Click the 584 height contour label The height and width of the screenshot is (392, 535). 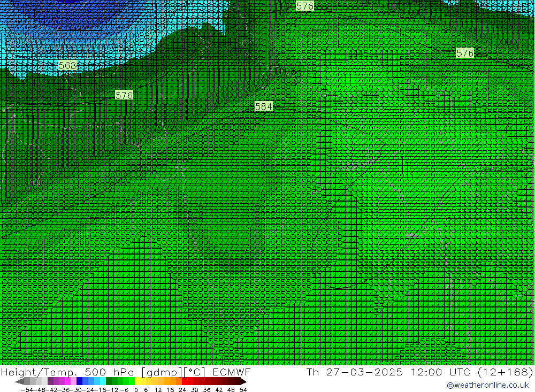point(264,106)
